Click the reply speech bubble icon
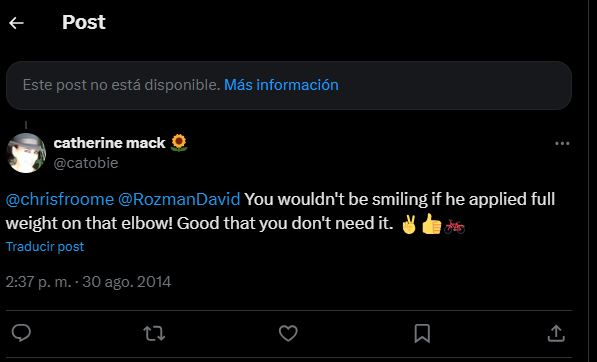 click(21, 333)
